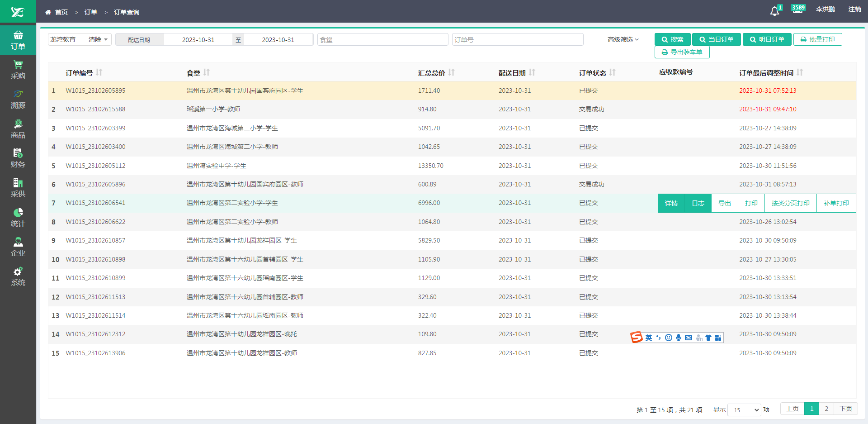Image resolution: width=868 pixels, height=424 pixels.
Task: Click total price 13350.70 cell
Action: coord(431,166)
